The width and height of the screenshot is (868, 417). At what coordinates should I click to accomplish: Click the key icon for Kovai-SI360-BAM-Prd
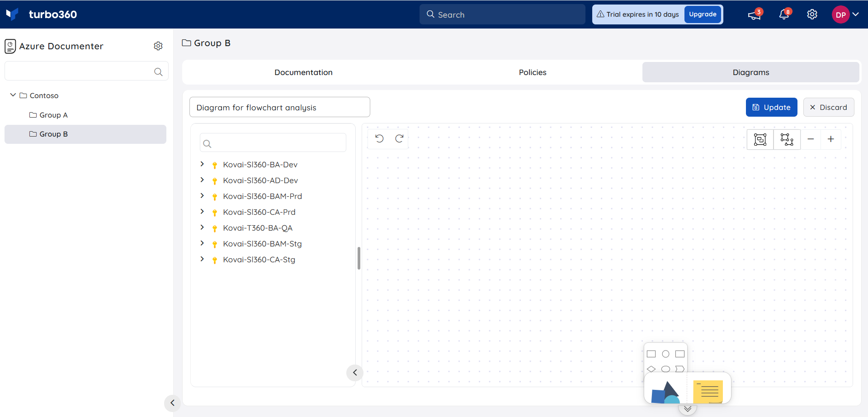pos(215,197)
